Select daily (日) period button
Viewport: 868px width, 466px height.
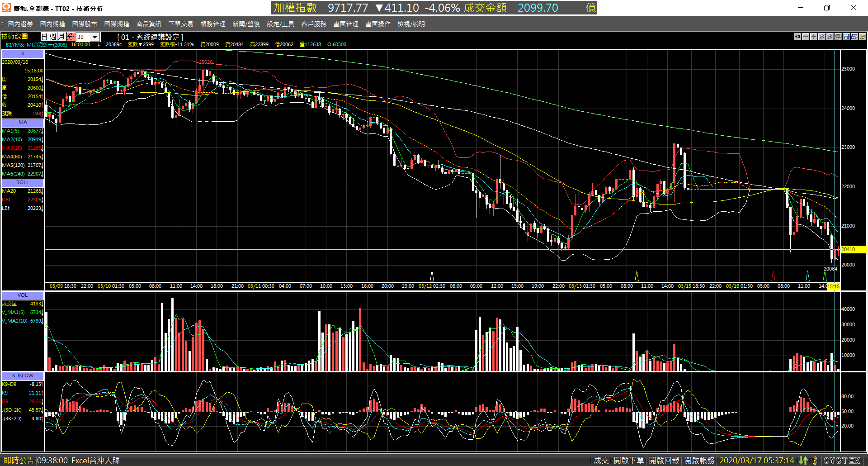click(45, 37)
